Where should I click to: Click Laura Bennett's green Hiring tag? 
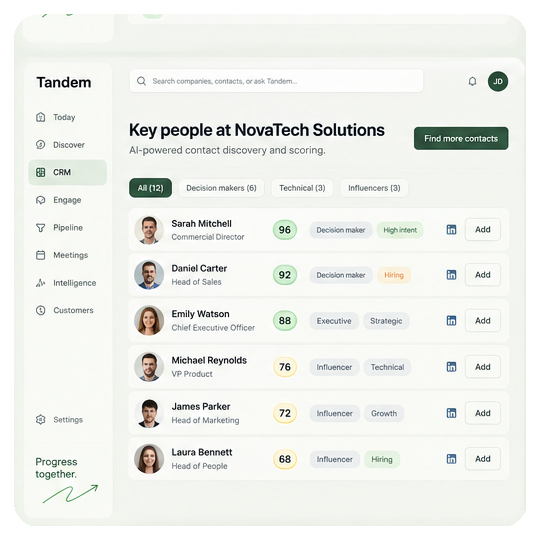point(382,459)
